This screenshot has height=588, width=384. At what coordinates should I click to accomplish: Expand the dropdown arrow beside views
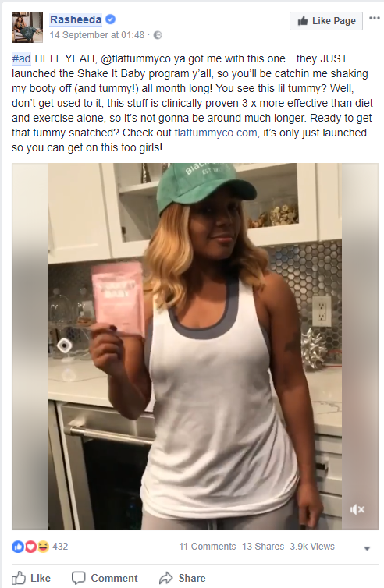tap(367, 548)
